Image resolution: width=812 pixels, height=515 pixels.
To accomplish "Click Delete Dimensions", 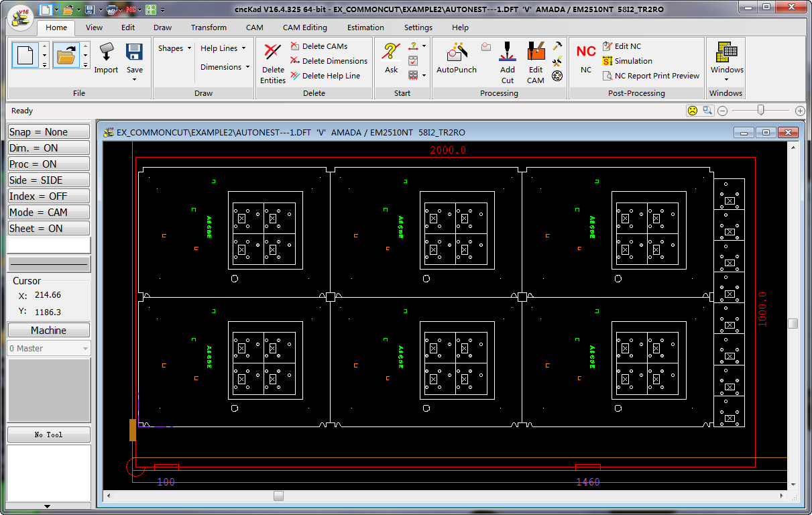I will (329, 61).
